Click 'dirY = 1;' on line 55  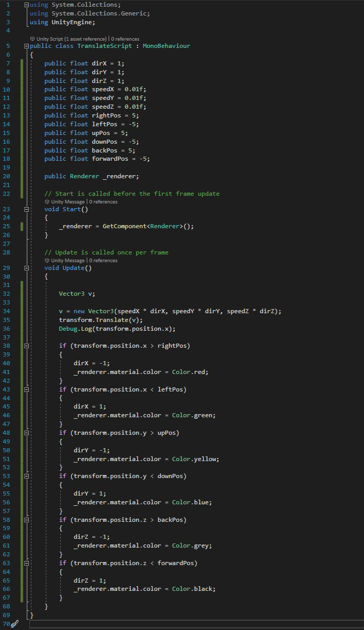tap(90, 493)
